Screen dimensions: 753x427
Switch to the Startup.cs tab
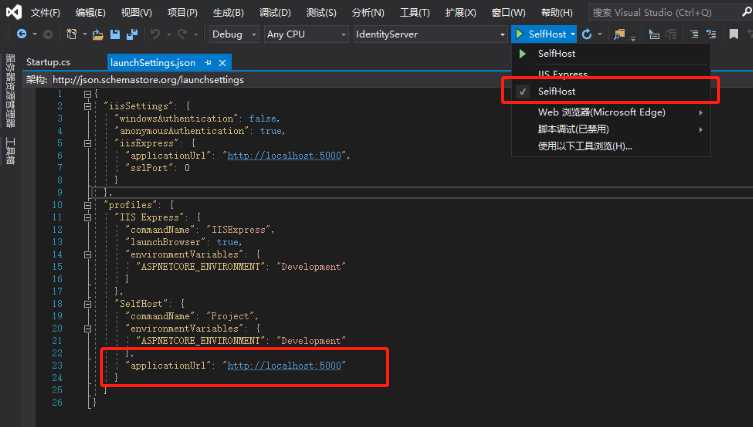pyautogui.click(x=48, y=62)
